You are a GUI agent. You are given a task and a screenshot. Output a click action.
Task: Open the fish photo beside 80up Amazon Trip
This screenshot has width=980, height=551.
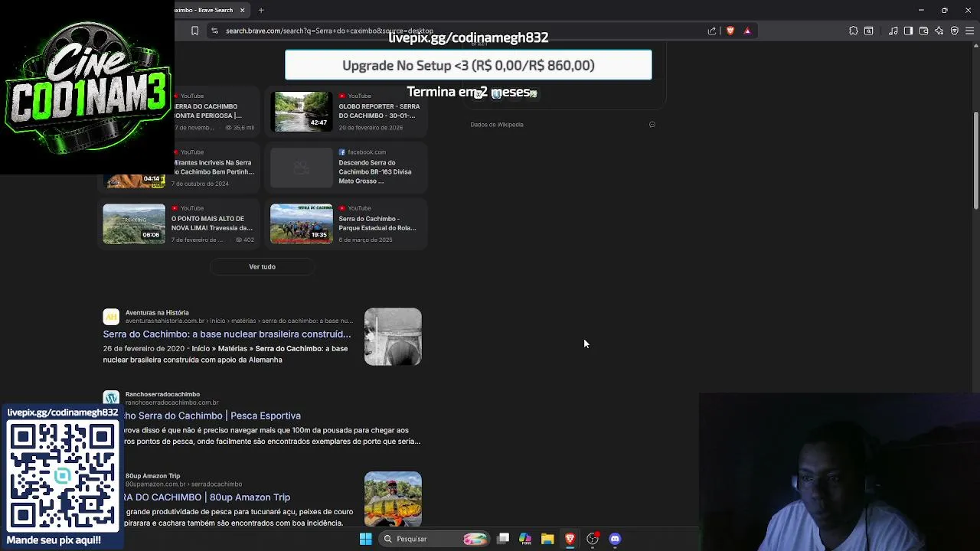(393, 499)
